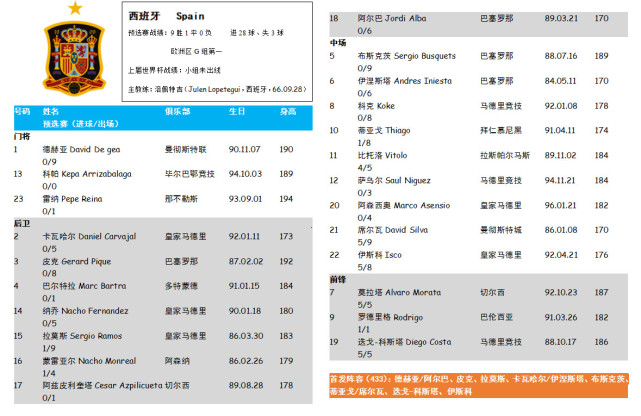Select player name Nacho Fernandez
This screenshot has width=641, height=416.
95,311
